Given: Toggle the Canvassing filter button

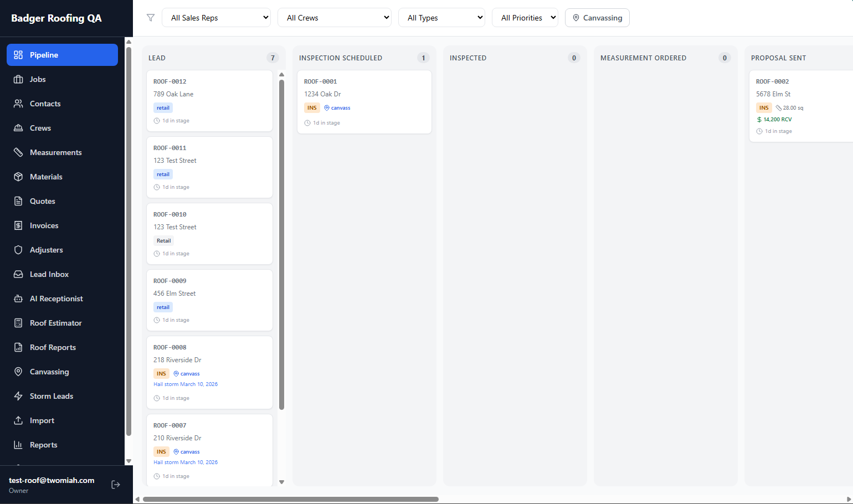Looking at the screenshot, I should coord(597,18).
